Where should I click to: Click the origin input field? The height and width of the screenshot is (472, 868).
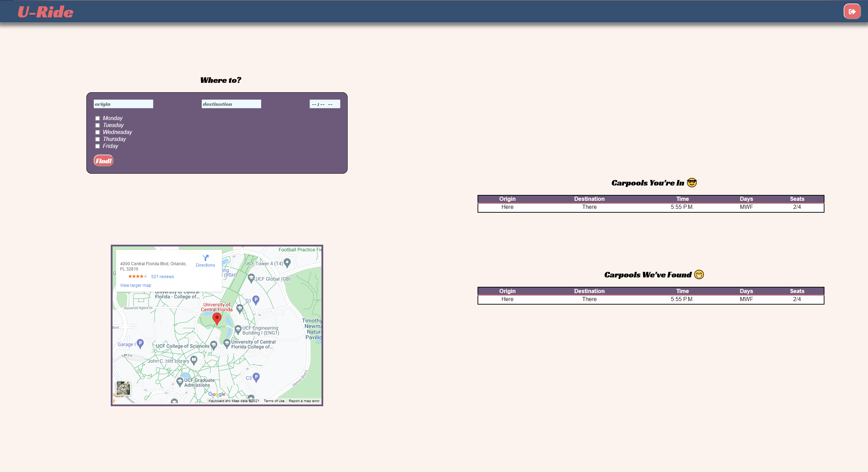[123, 104]
